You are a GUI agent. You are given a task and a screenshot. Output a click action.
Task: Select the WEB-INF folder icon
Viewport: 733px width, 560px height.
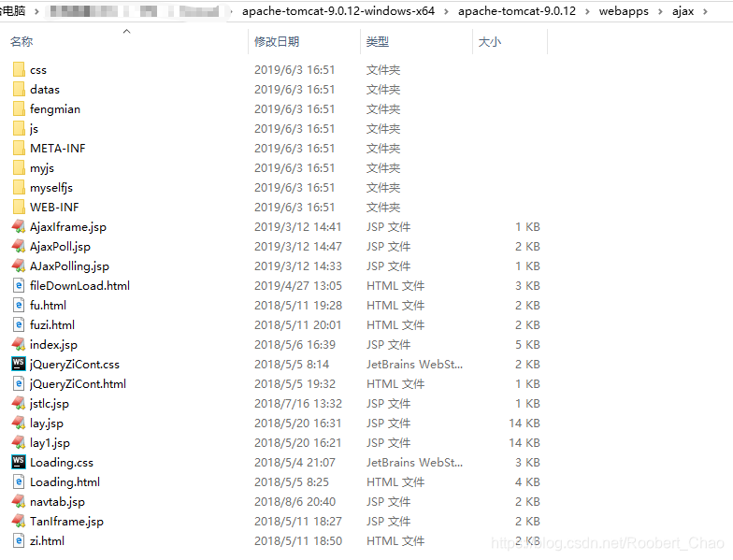click(19, 208)
